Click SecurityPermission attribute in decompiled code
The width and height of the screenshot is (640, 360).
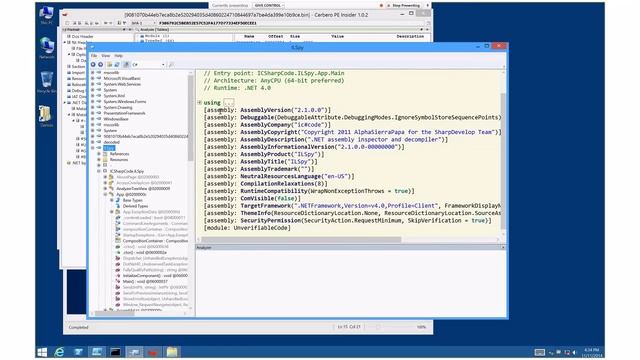click(271, 220)
